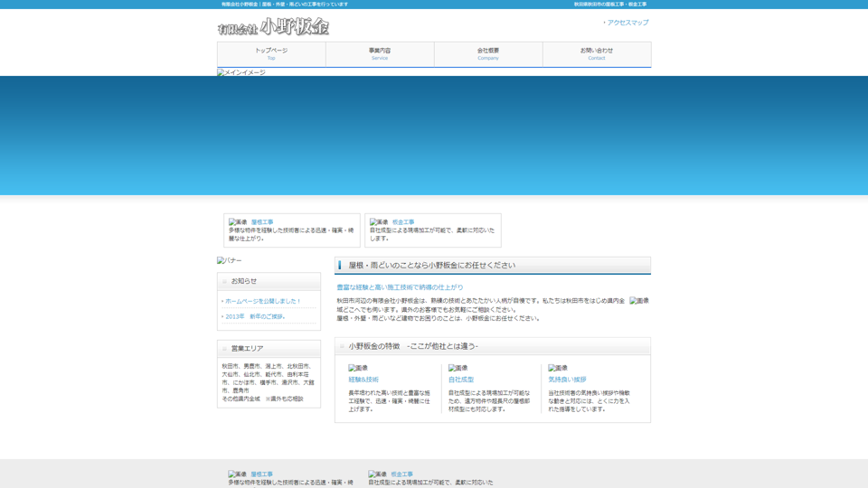Open the お問い合わせ (Contact) page
The image size is (868, 488).
pos(597,54)
